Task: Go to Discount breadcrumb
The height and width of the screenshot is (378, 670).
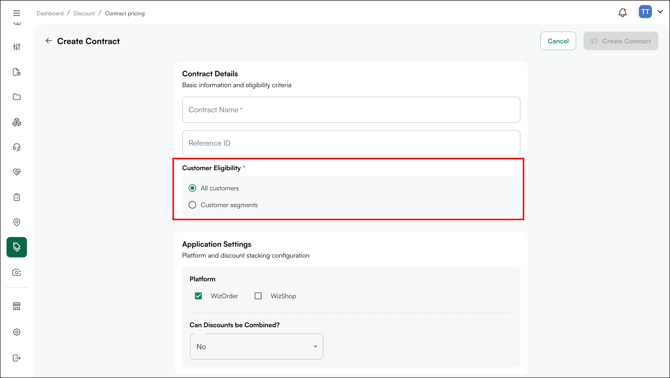Action: [84, 14]
